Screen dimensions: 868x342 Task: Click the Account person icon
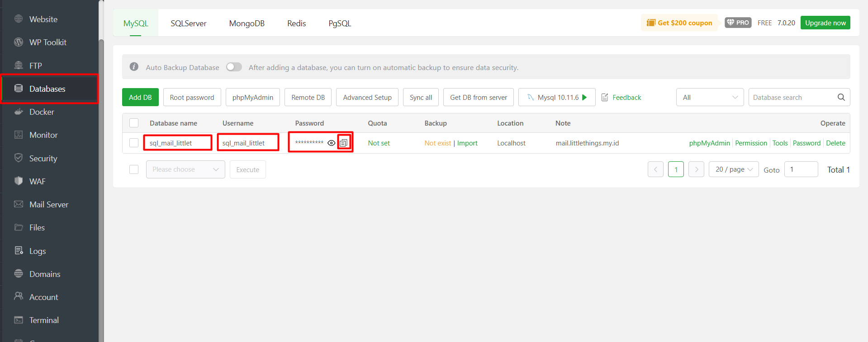(19, 296)
